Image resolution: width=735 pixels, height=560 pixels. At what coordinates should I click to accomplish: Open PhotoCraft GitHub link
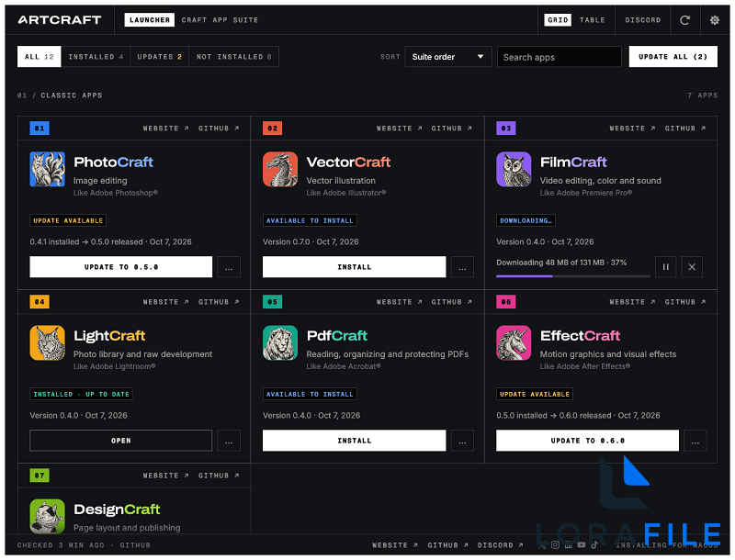click(x=219, y=129)
